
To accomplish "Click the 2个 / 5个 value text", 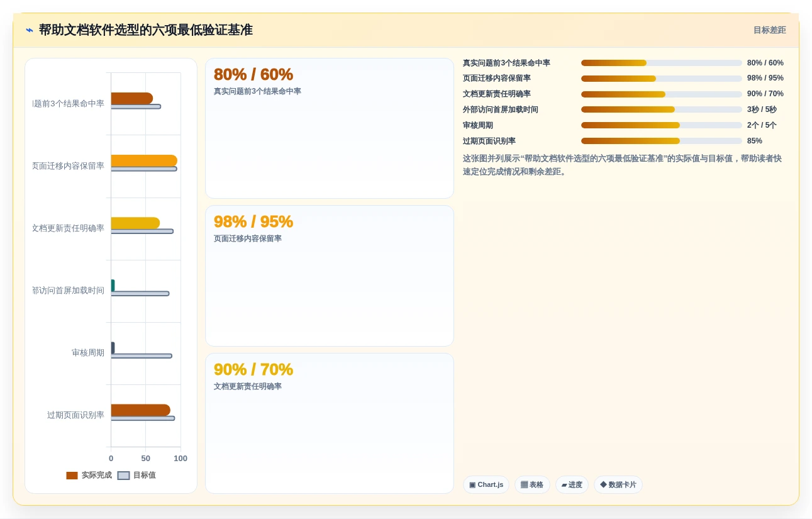I will coord(762,125).
